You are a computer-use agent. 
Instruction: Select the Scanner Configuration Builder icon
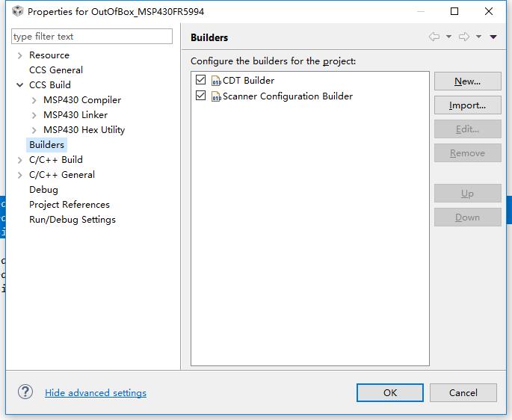pyautogui.click(x=217, y=96)
